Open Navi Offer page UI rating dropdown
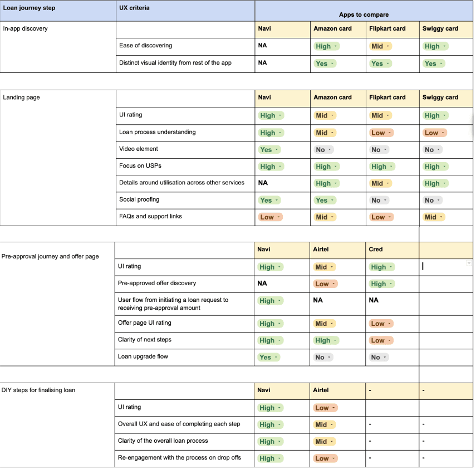 click(x=270, y=324)
